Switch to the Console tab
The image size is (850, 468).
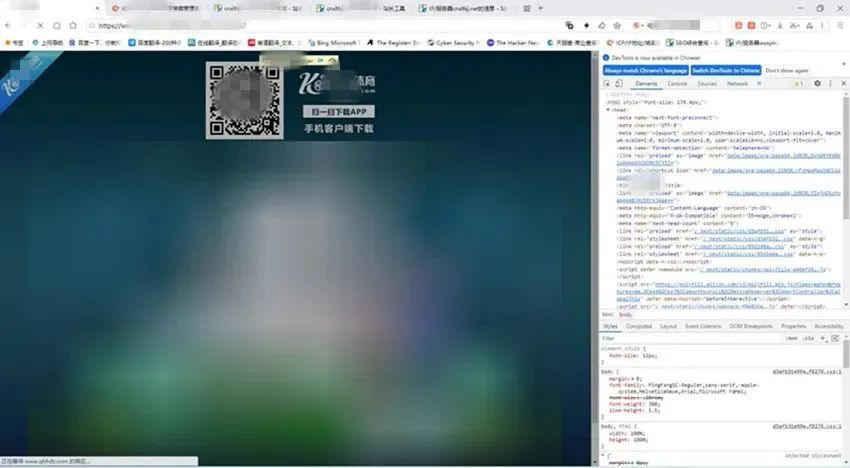pyautogui.click(x=677, y=83)
